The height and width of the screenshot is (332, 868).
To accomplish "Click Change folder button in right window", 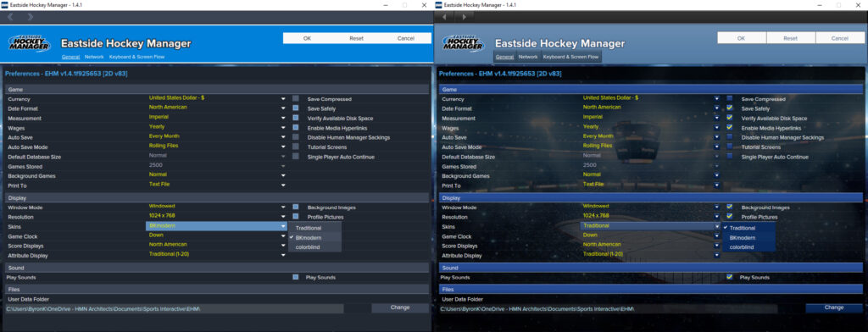I will (834, 307).
